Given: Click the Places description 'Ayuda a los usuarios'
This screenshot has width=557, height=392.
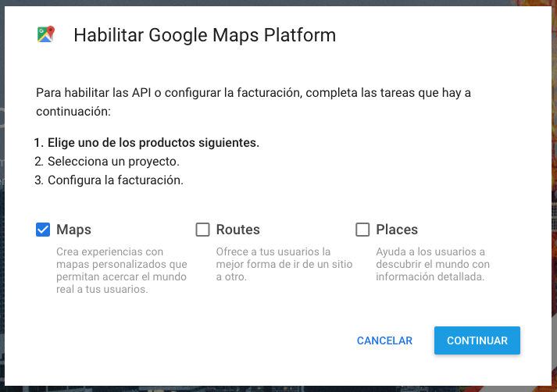Looking at the screenshot, I should pos(433,264).
